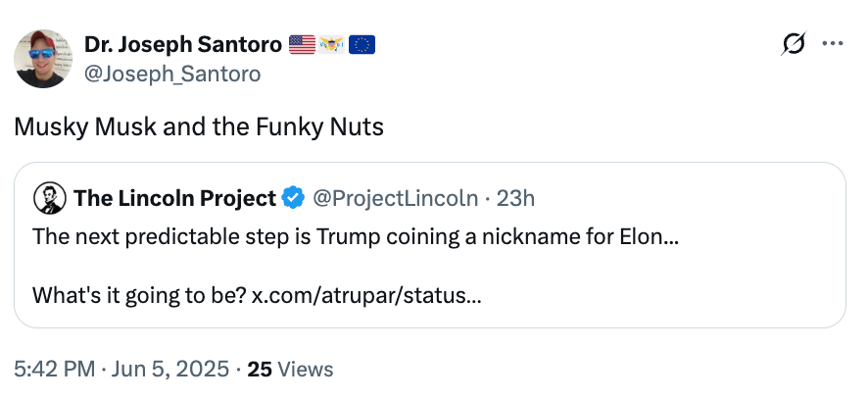This screenshot has width=868, height=400.
Task: Click Dr. Joseph Santoro's profile avatar
Action: (x=43, y=58)
